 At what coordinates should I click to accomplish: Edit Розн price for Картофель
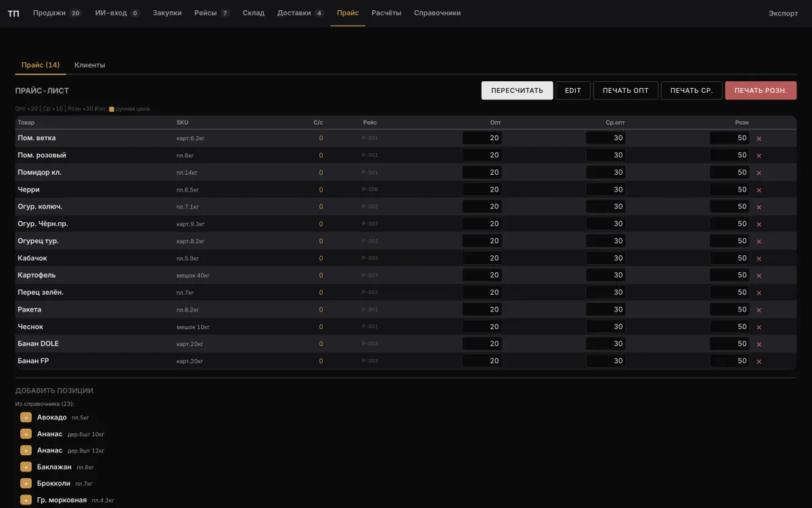729,275
